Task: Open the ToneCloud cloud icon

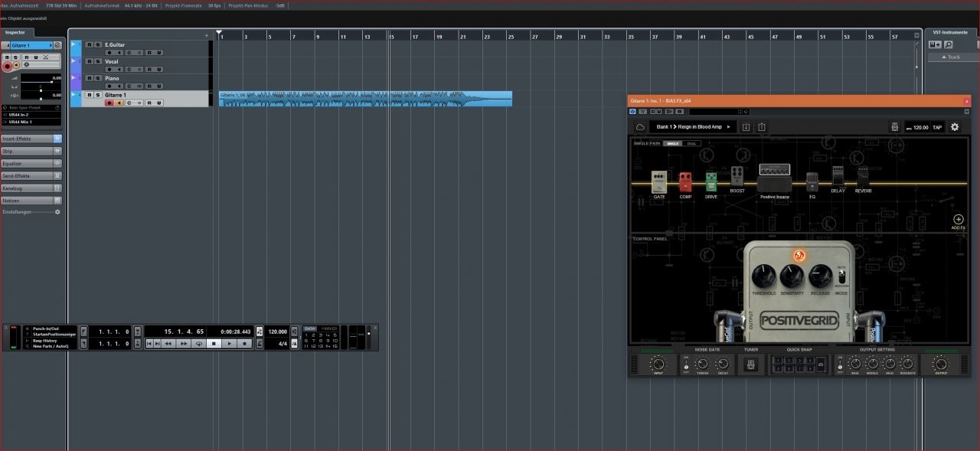Action: coord(640,127)
